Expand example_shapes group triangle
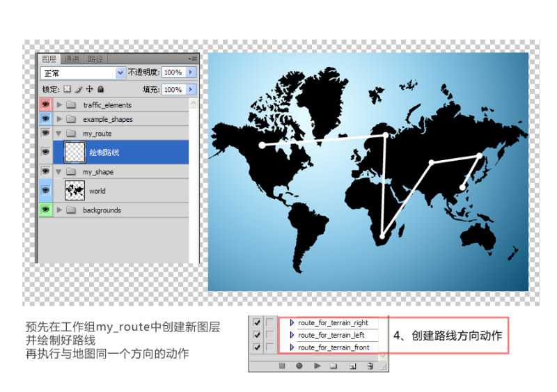The width and height of the screenshot is (557, 392). (59, 118)
